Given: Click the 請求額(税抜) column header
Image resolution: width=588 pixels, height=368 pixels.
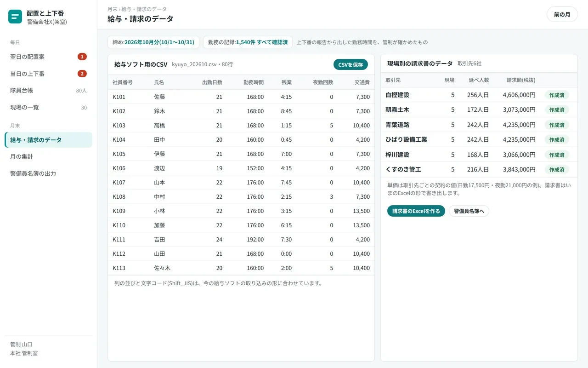Looking at the screenshot, I should (x=521, y=80).
